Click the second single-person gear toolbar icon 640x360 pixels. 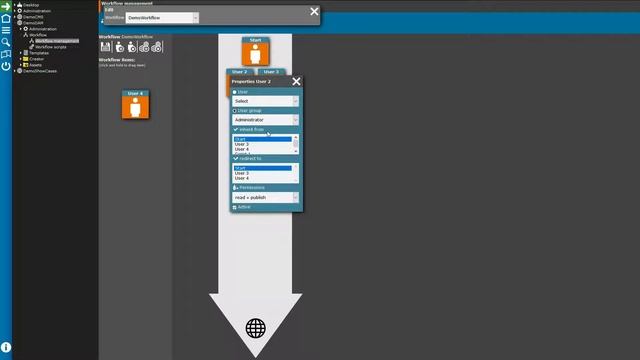[x=132, y=47]
